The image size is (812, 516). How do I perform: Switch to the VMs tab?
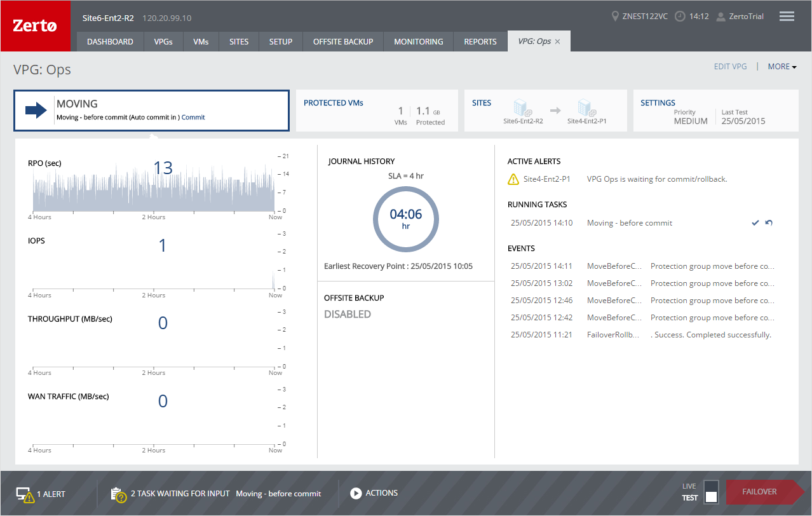point(201,42)
